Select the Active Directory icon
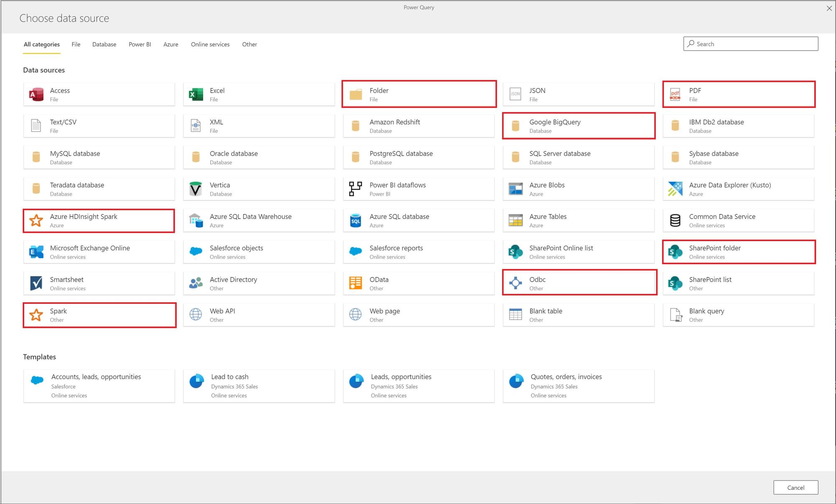Screen dimensions: 836x504 [x=196, y=283]
